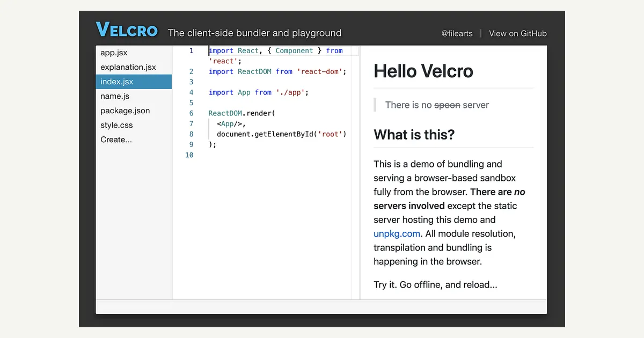The height and width of the screenshot is (338, 644).
Task: Open style.css file
Action: click(x=134, y=125)
